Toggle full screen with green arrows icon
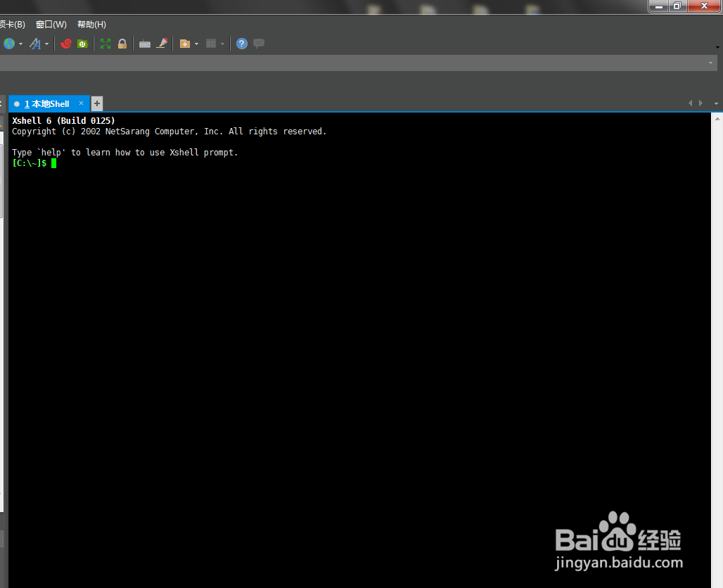This screenshot has height=588, width=723. (x=105, y=44)
